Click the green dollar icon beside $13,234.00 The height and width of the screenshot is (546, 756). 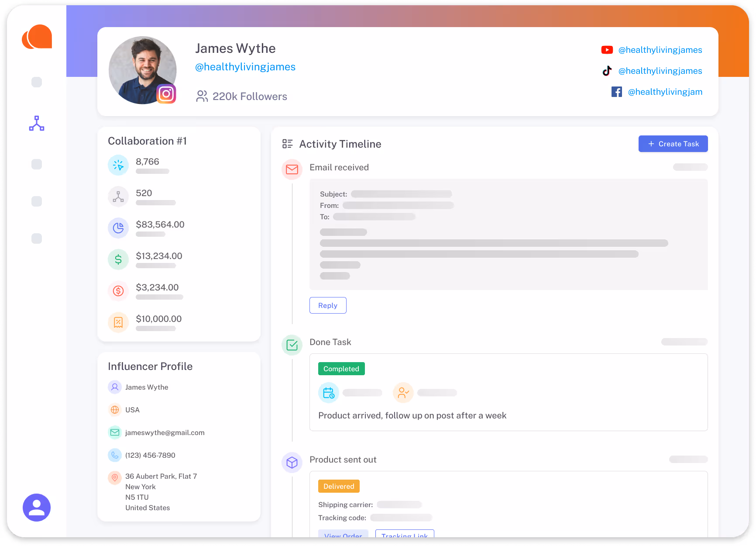pos(118,259)
